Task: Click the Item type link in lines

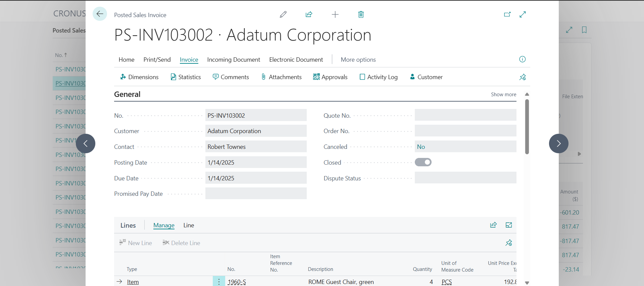Action: (133, 282)
